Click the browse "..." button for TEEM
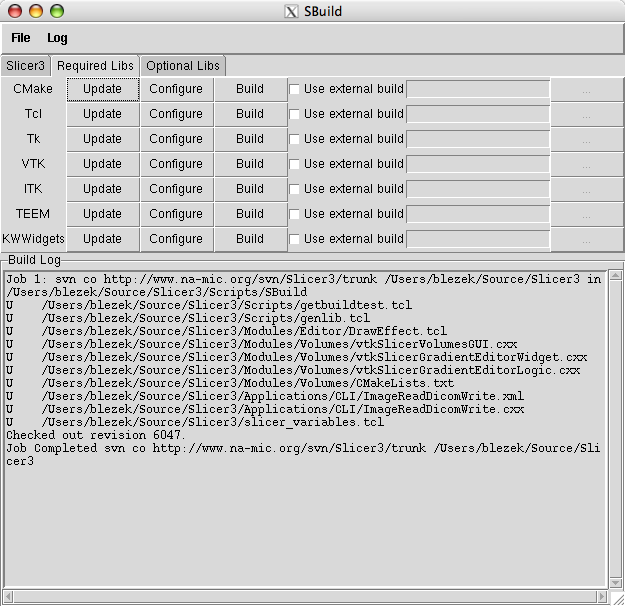625x606 pixels. pyautogui.click(x=586, y=214)
